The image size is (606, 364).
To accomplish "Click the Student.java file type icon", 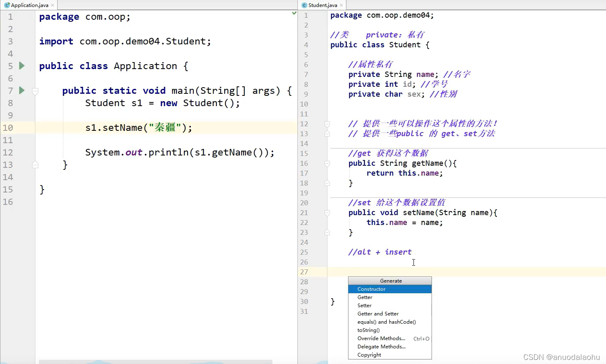I will [304, 5].
